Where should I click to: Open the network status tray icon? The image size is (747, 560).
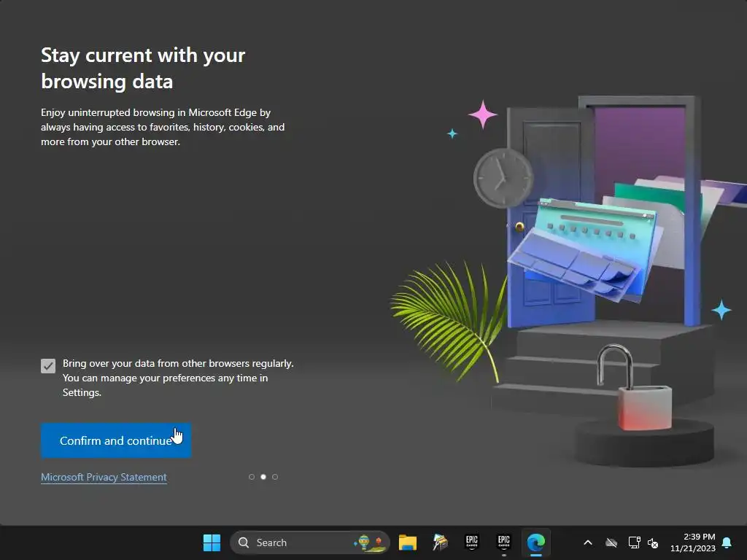[x=634, y=542]
